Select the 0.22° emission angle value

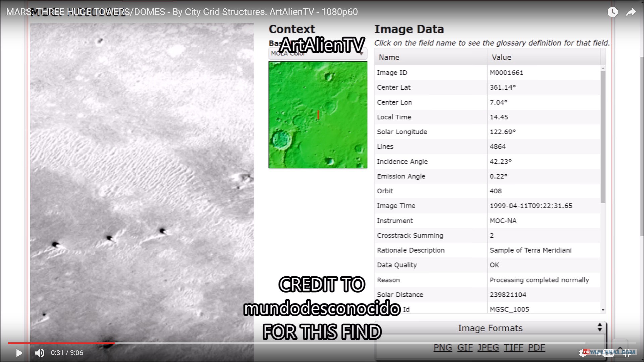pyautogui.click(x=498, y=176)
